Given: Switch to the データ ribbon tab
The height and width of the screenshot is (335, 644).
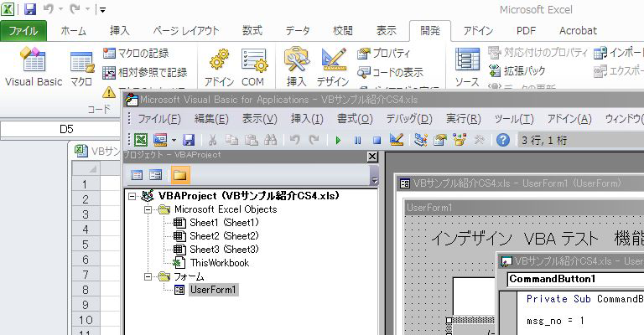Looking at the screenshot, I should (298, 31).
